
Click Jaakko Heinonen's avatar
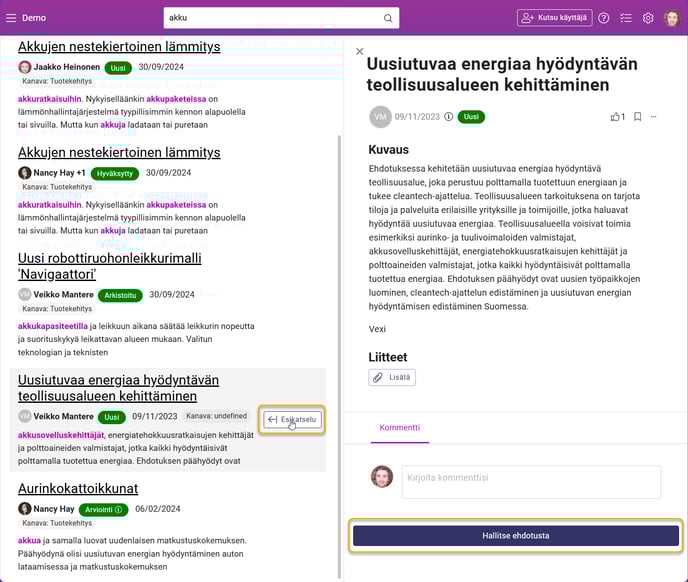click(25, 67)
